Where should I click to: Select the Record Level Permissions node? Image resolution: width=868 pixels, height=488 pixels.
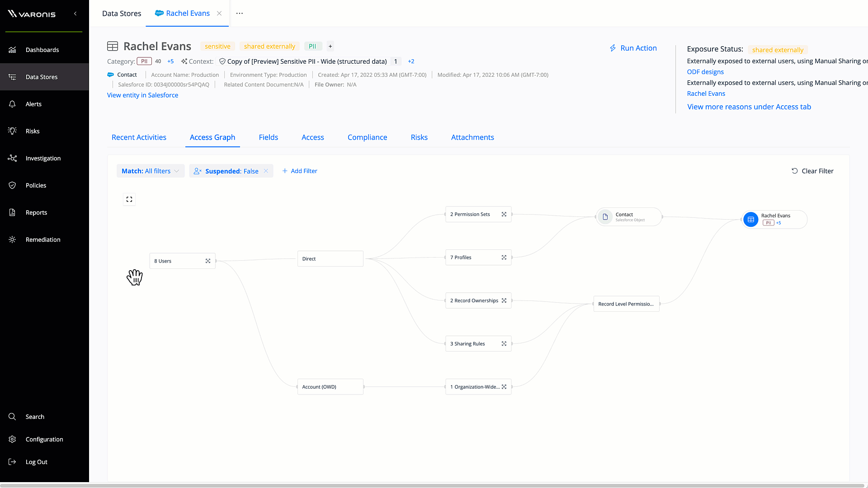tap(626, 304)
